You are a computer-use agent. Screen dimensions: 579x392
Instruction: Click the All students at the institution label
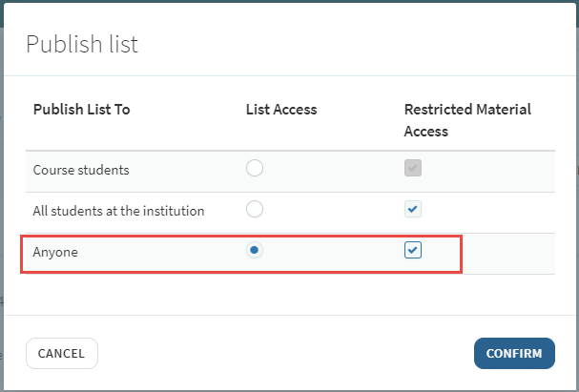coord(118,211)
